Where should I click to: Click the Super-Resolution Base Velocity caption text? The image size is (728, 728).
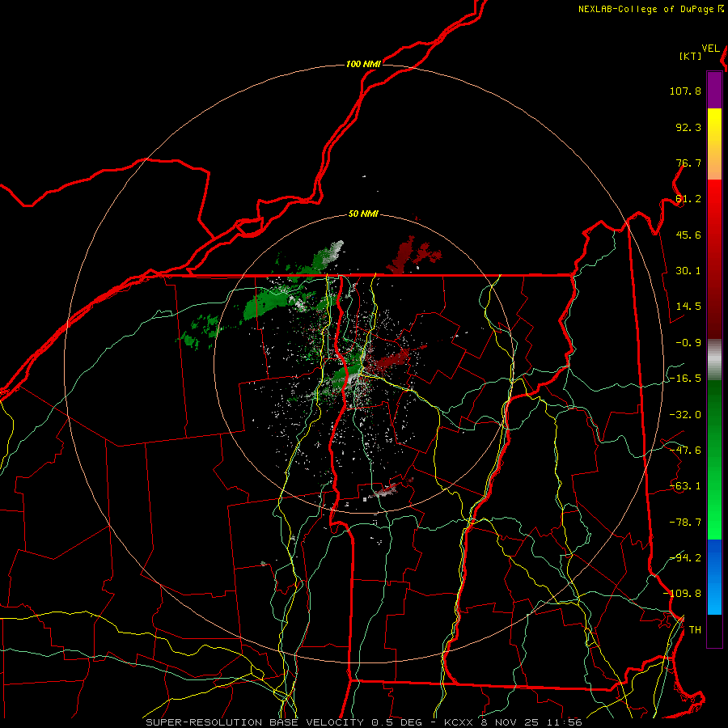(x=364, y=722)
